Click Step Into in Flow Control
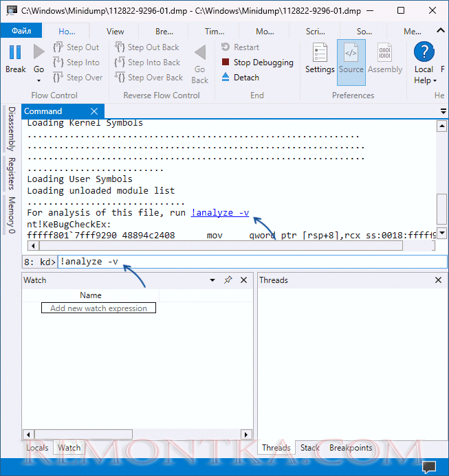This screenshot has height=476, width=449. tap(76, 63)
